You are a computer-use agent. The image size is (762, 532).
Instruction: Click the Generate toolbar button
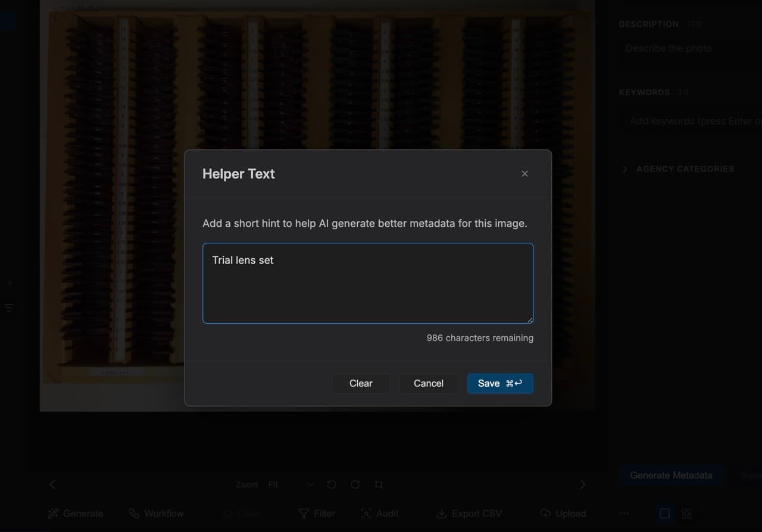coord(76,514)
